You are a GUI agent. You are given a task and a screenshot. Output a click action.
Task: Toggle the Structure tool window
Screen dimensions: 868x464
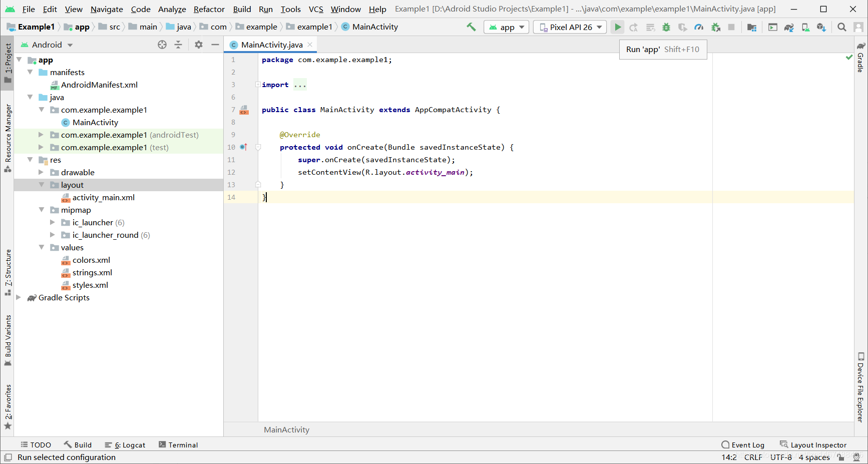[8, 272]
